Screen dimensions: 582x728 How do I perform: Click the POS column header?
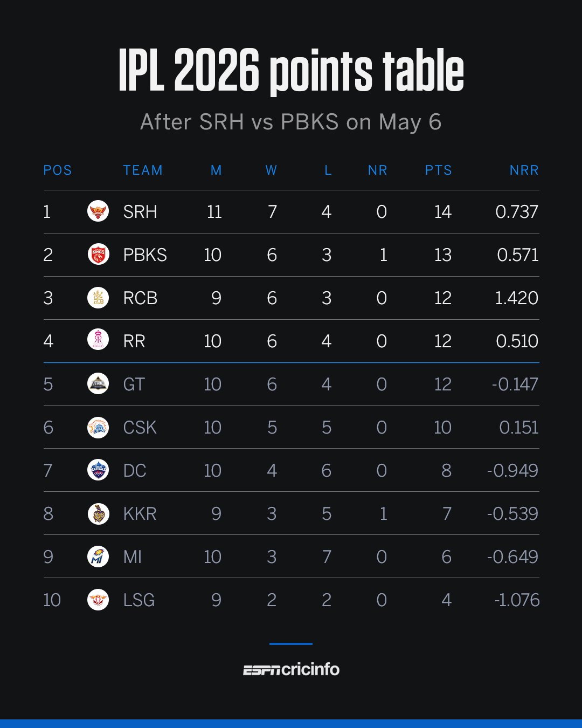[x=58, y=170]
